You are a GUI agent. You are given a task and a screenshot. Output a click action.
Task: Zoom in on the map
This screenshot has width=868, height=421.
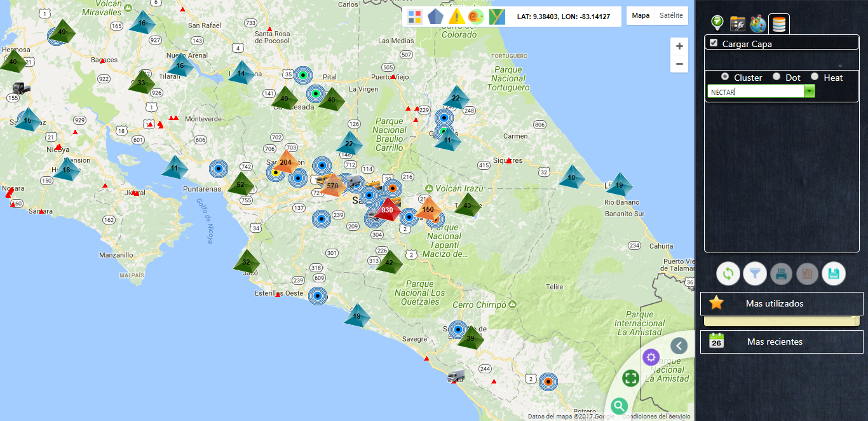coord(679,46)
